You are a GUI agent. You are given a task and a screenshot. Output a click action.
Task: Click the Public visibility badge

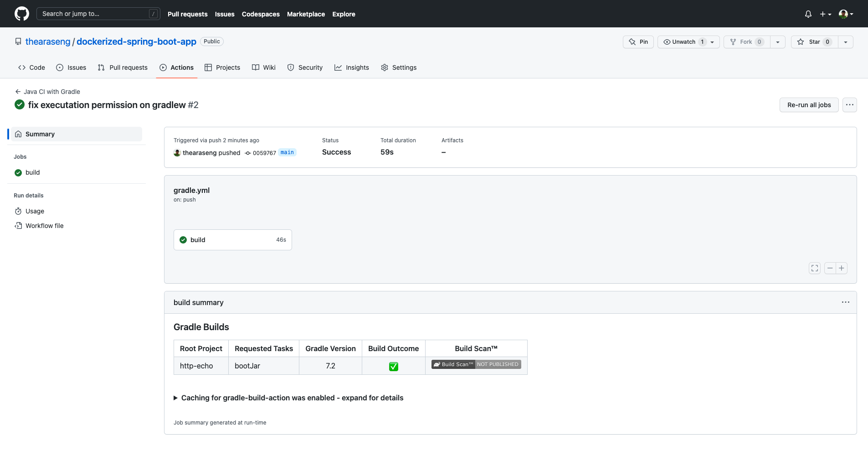[212, 41]
